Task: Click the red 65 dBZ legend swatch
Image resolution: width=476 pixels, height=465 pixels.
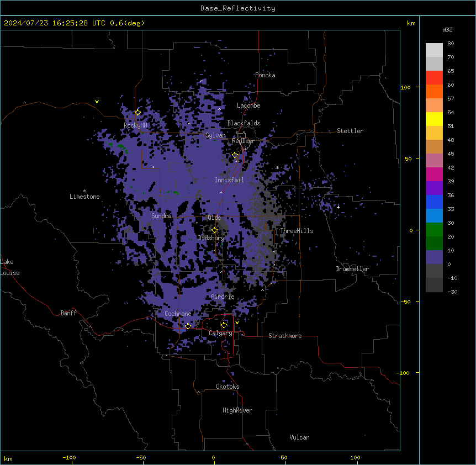Action: point(434,78)
